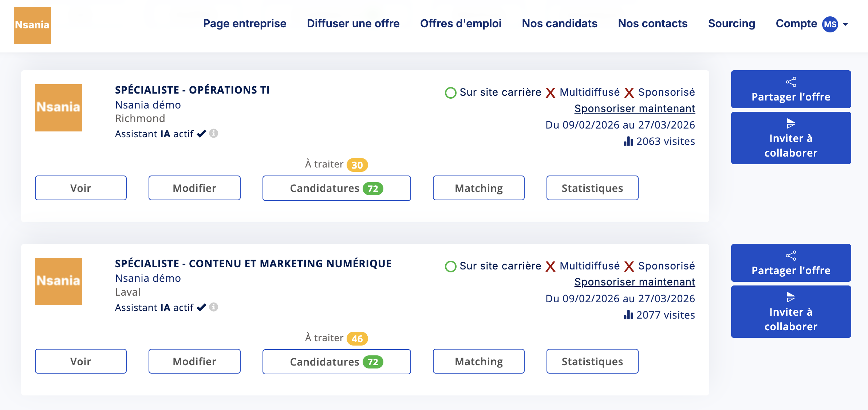Viewport: 868px width, 410px height.
Task: Open 'Offres d'emploi' in the navigation
Action: 461,23
